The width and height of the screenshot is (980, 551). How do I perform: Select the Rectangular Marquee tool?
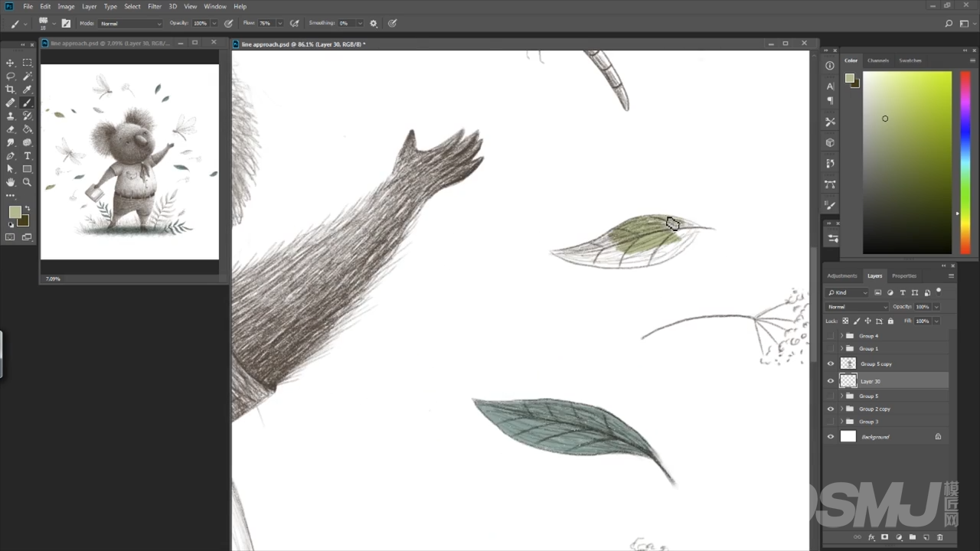click(x=27, y=63)
